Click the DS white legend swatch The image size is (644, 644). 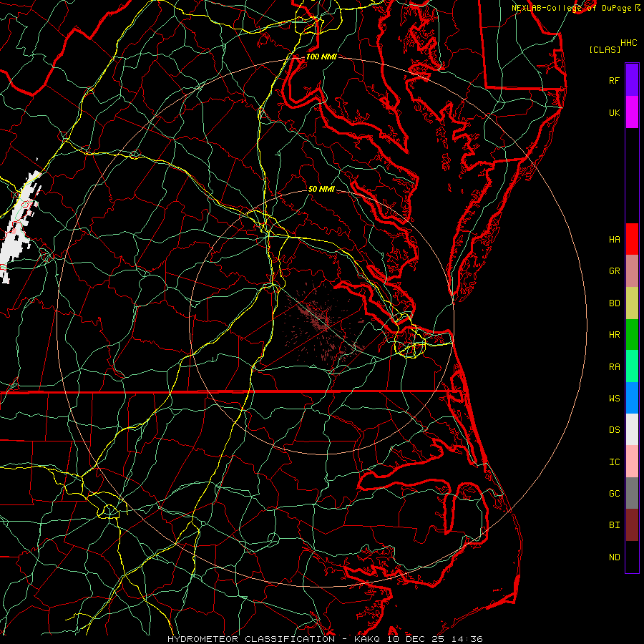click(x=632, y=429)
